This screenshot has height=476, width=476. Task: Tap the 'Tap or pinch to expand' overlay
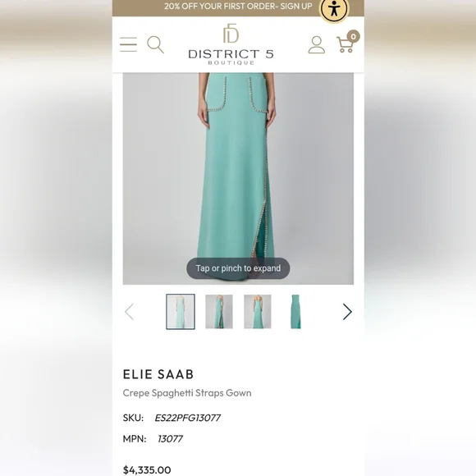238,268
